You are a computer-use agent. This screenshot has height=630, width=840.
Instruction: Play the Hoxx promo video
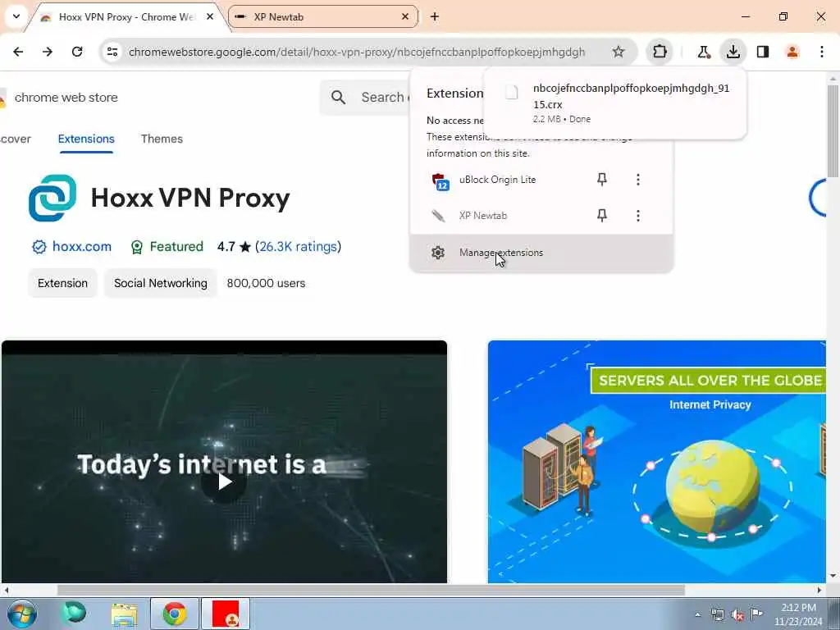[x=224, y=481]
